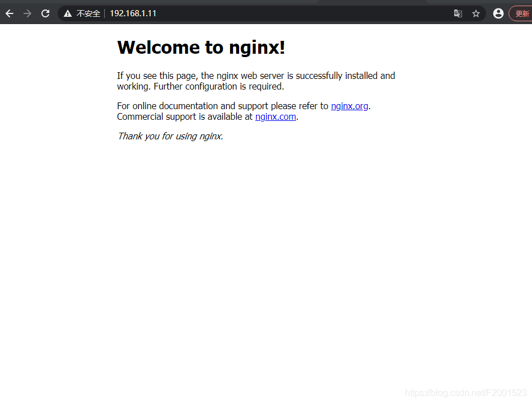
Task: Open the nginx.org documentation link
Action: (x=349, y=106)
